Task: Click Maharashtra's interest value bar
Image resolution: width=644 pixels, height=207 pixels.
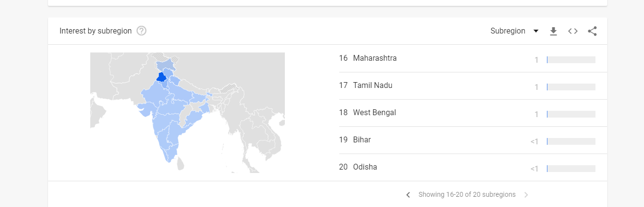Action: tap(571, 60)
